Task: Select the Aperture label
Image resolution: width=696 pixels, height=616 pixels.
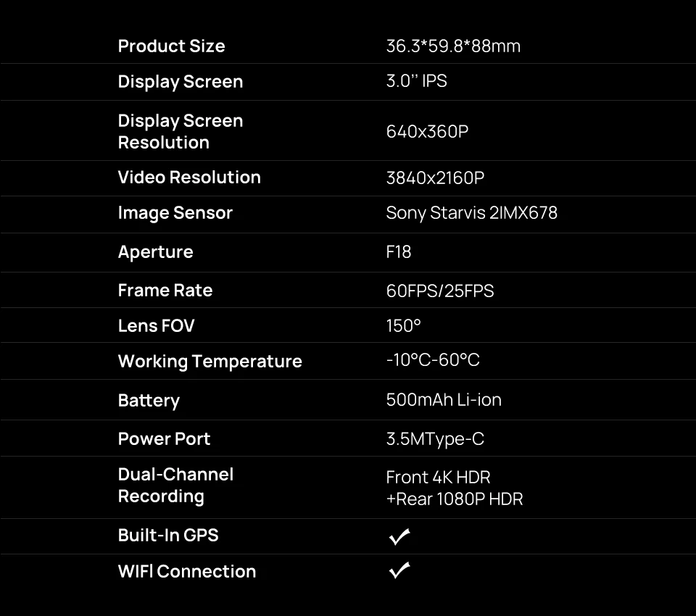Action: click(155, 252)
